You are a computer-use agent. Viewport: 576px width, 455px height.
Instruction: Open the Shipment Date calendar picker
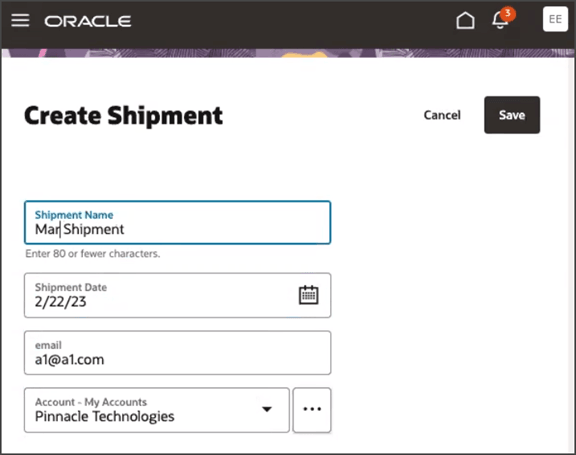tap(308, 295)
